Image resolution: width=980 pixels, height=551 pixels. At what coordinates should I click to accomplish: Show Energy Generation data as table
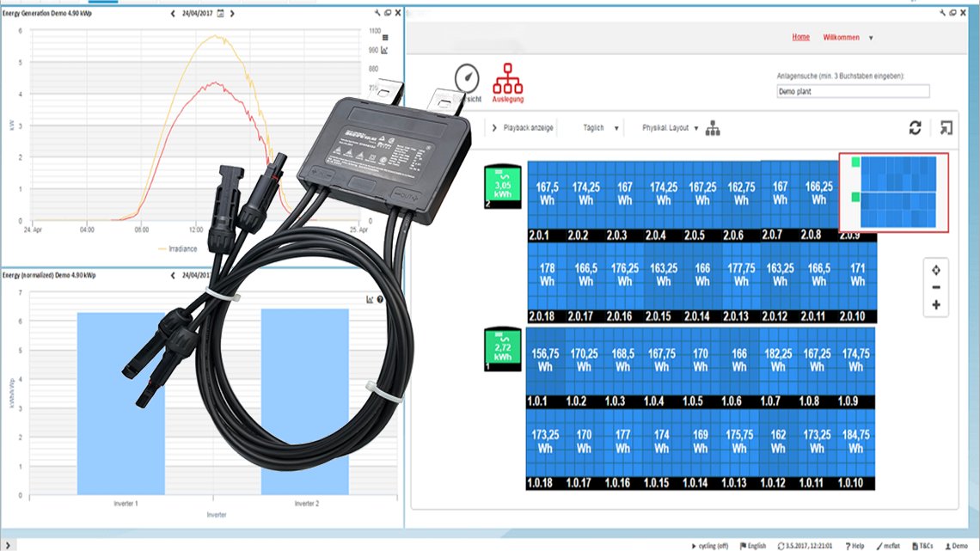[385, 38]
